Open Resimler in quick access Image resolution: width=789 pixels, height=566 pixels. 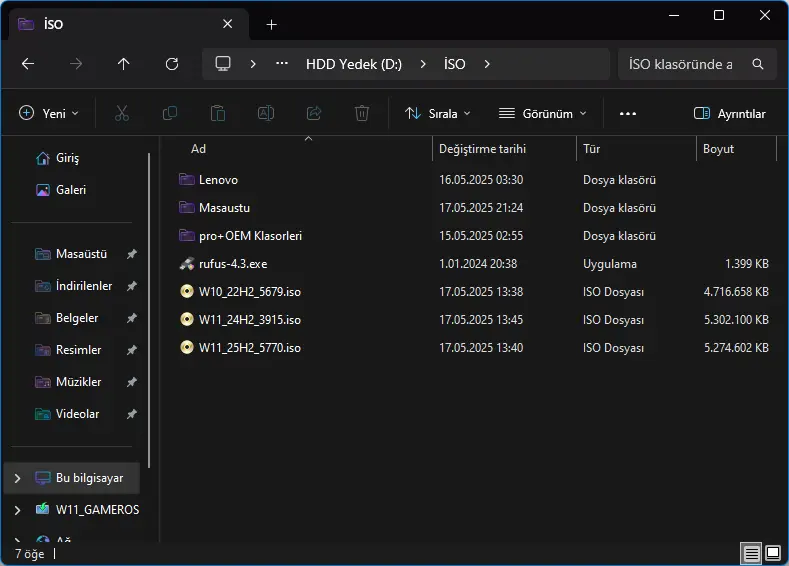point(68,350)
